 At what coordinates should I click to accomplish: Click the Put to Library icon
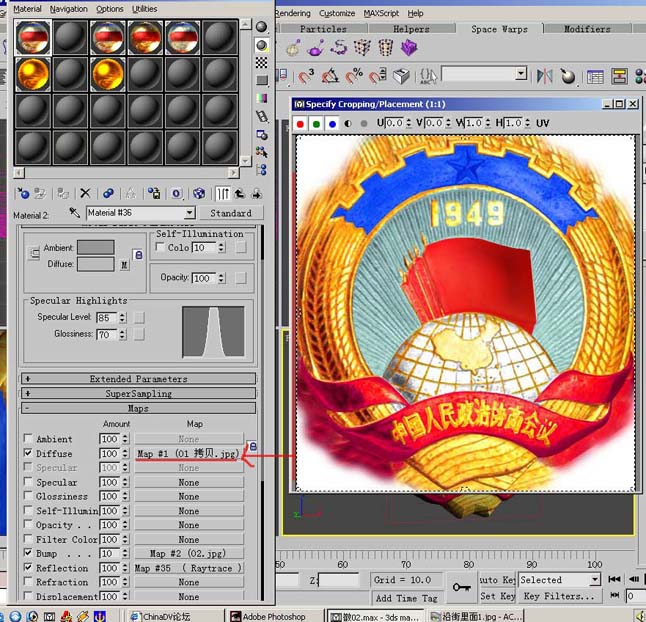[154, 193]
